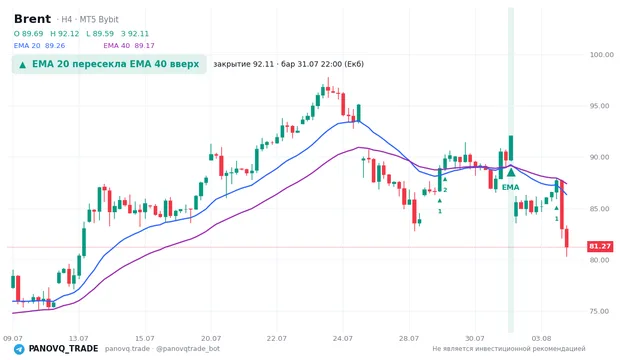
Task: Click the 100.00 price axis label
Action: point(602,55)
